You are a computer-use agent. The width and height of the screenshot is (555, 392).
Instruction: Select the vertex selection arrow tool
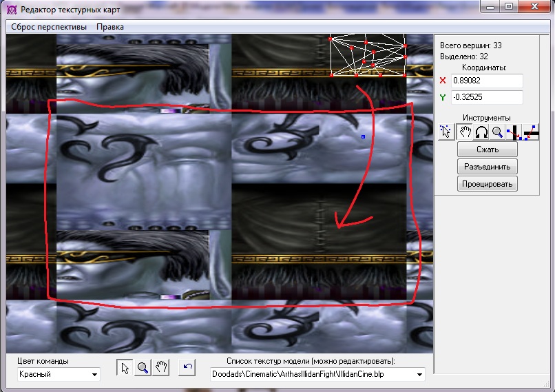point(446,132)
